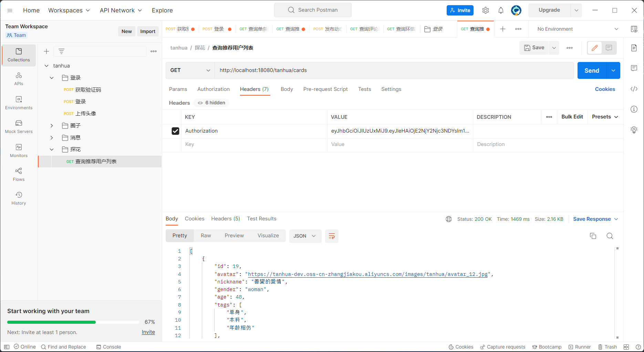Open the Collections sidebar panel
The image size is (644, 352).
pos(19,55)
